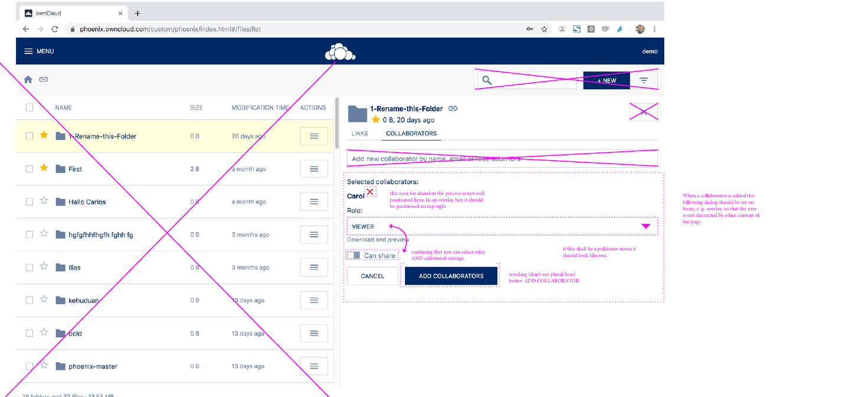Click the file list vertical scrollbar
The image size is (868, 397).
337,123
